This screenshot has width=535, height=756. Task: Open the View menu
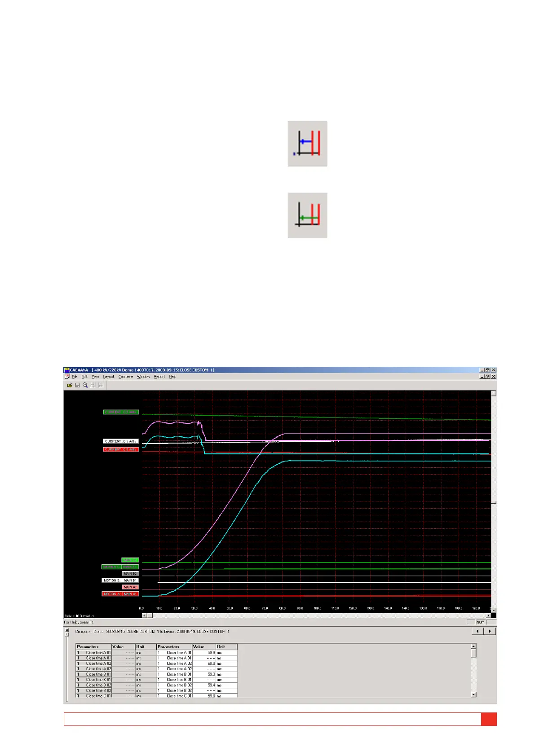click(x=96, y=377)
